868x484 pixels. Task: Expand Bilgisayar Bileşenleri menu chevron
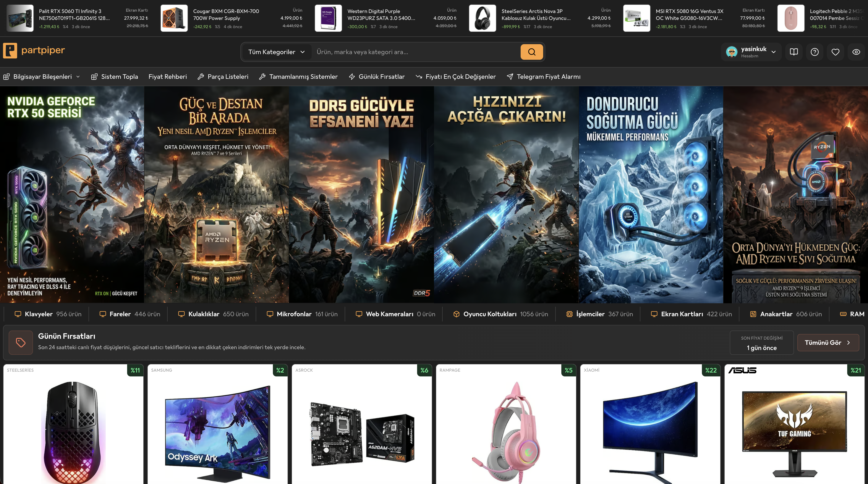(78, 77)
